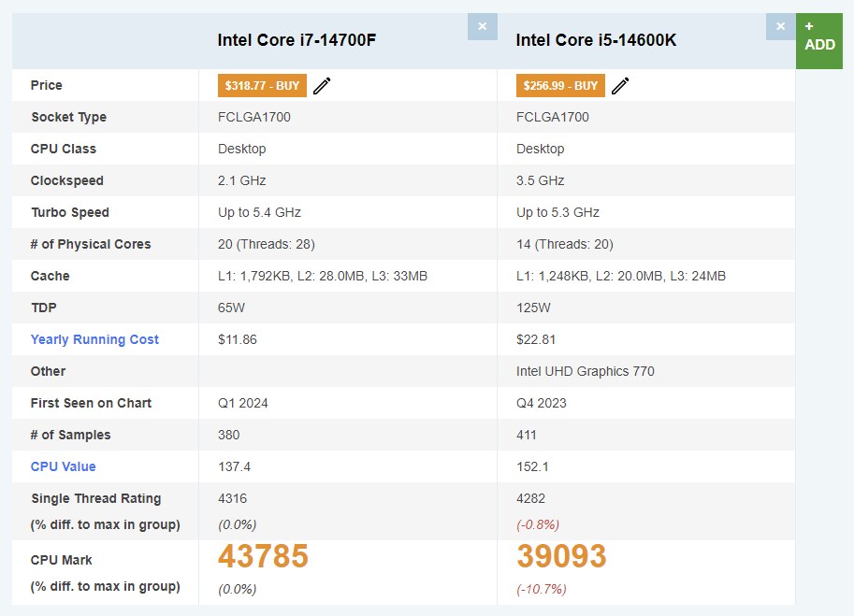Buy the i7-14700F for $318.77
The image size is (854, 616).
pyautogui.click(x=262, y=85)
